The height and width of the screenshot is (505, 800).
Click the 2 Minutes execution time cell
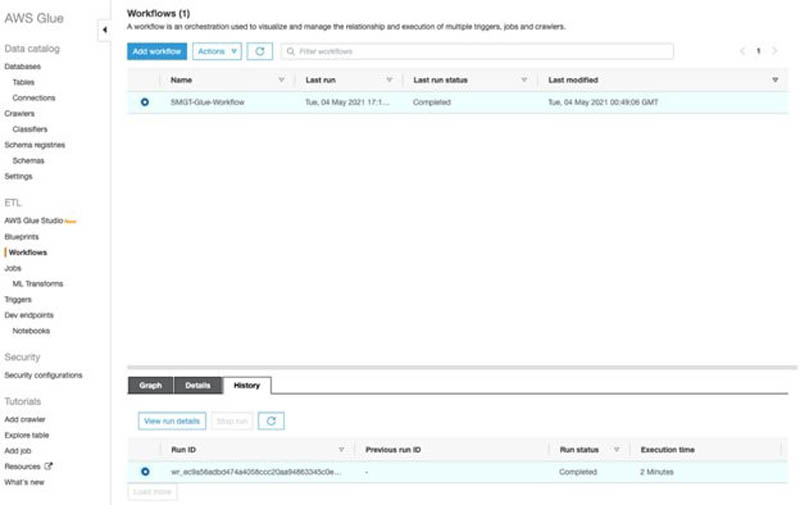coord(657,472)
